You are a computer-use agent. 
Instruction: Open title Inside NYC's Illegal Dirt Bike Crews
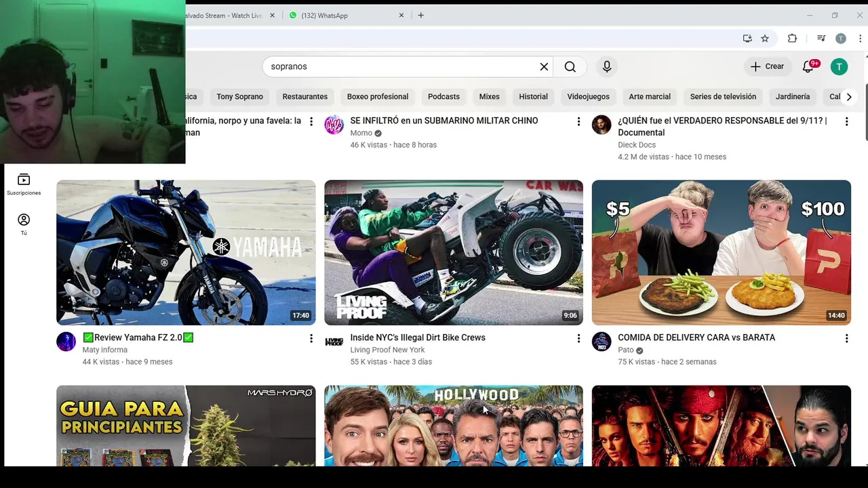point(418,338)
